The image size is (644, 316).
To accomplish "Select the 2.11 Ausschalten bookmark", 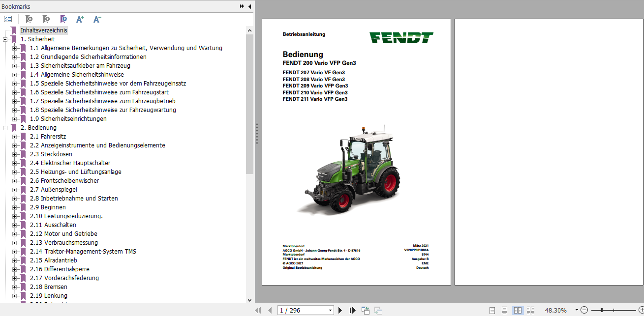I will [x=53, y=225].
